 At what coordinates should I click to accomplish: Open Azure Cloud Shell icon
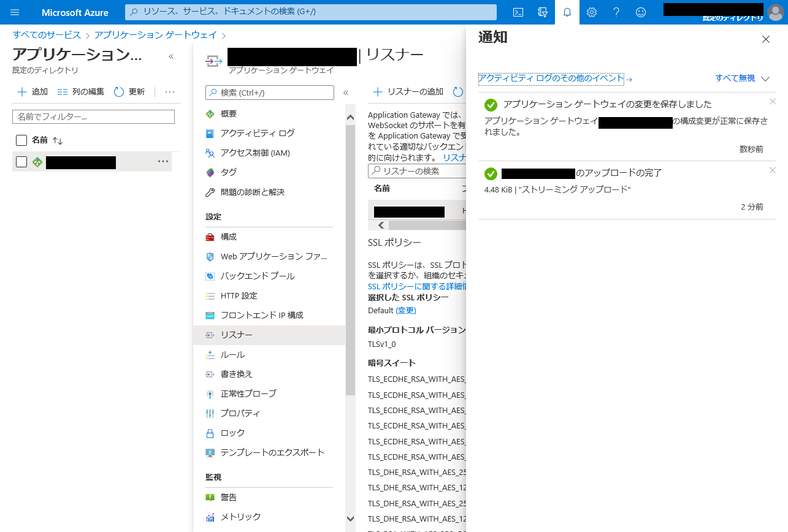pos(518,12)
